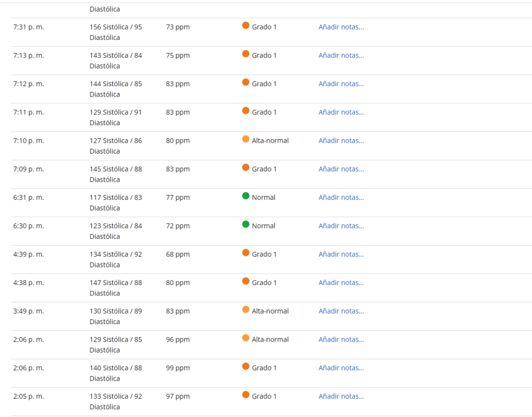Add notes to the 7:12 p. m. measurement
532x417 pixels.
pos(341,84)
